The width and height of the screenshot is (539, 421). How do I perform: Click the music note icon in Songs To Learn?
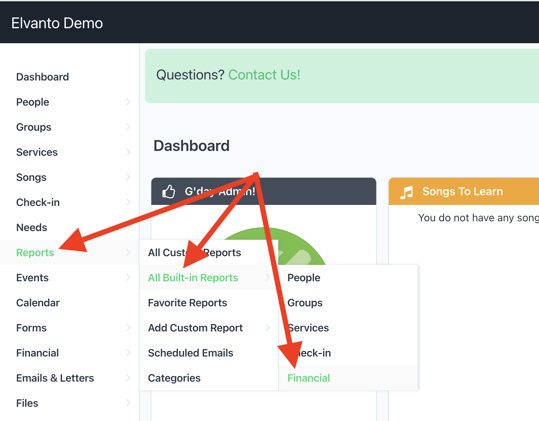(406, 192)
